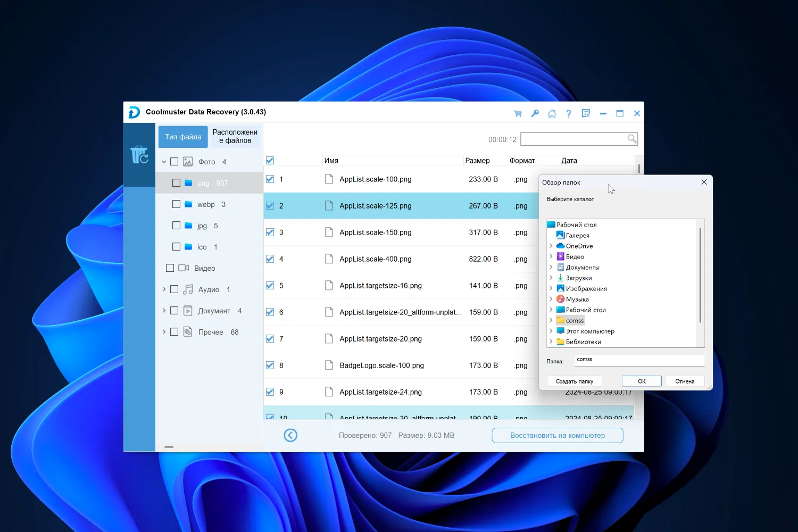
Task: Click the Создать папку button
Action: [x=575, y=381]
